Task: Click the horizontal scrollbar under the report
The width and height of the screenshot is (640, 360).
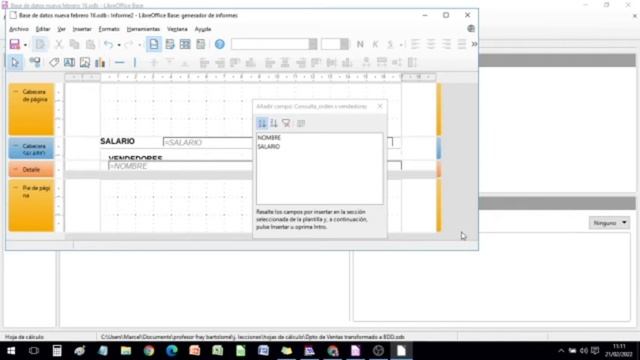Action: pyautogui.click(x=158, y=236)
